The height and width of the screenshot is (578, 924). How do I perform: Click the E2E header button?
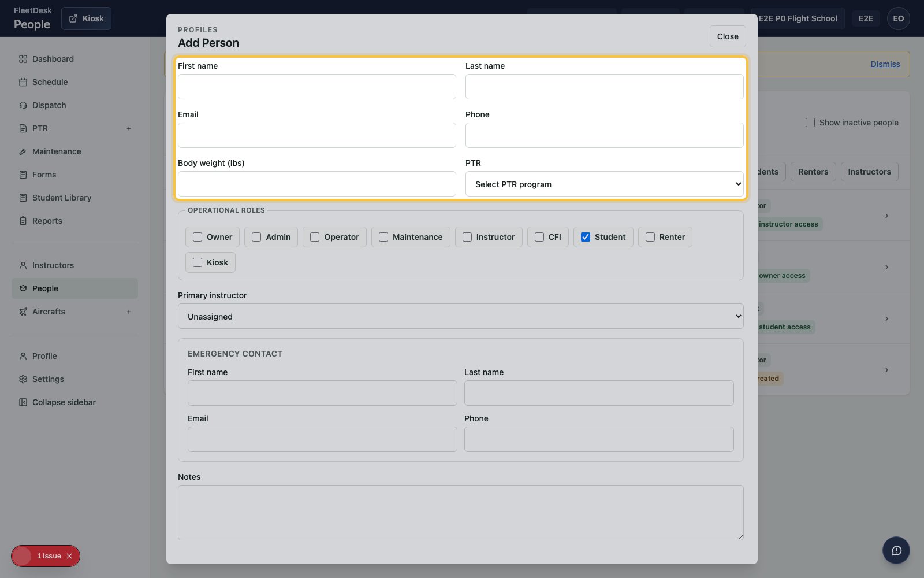click(866, 18)
